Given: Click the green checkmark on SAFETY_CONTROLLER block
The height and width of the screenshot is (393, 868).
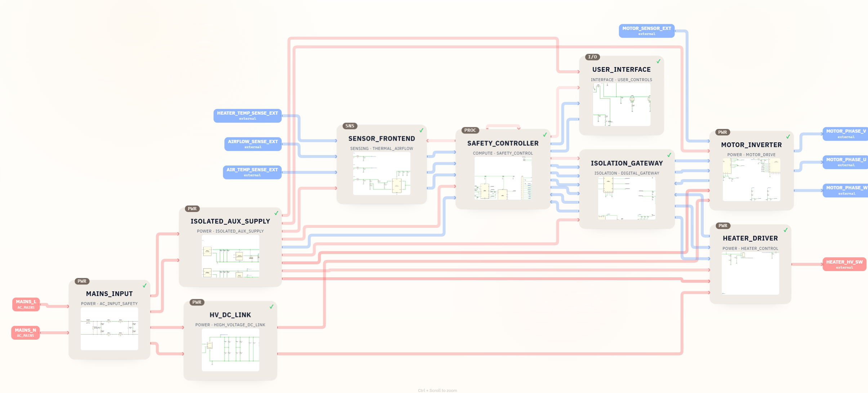Looking at the screenshot, I should coord(545,134).
